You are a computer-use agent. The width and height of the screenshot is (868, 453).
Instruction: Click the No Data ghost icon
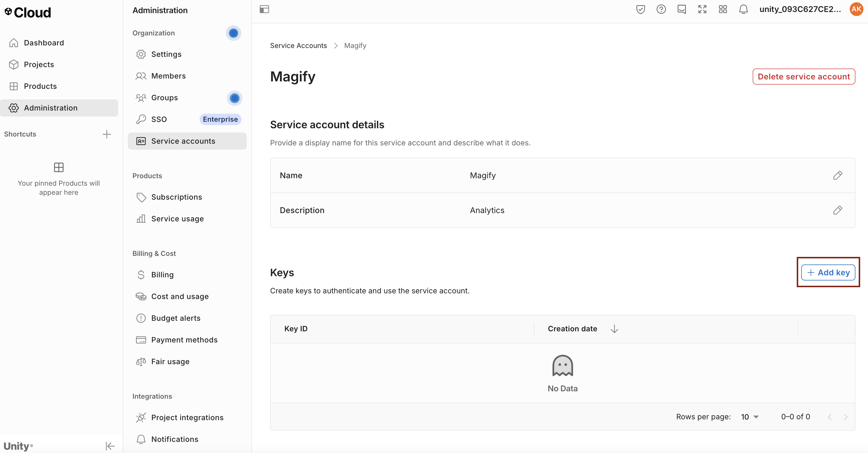tap(562, 365)
